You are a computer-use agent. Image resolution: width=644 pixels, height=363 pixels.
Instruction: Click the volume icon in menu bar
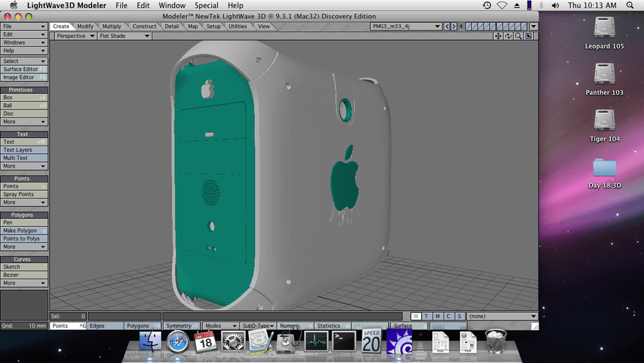coord(555,5)
